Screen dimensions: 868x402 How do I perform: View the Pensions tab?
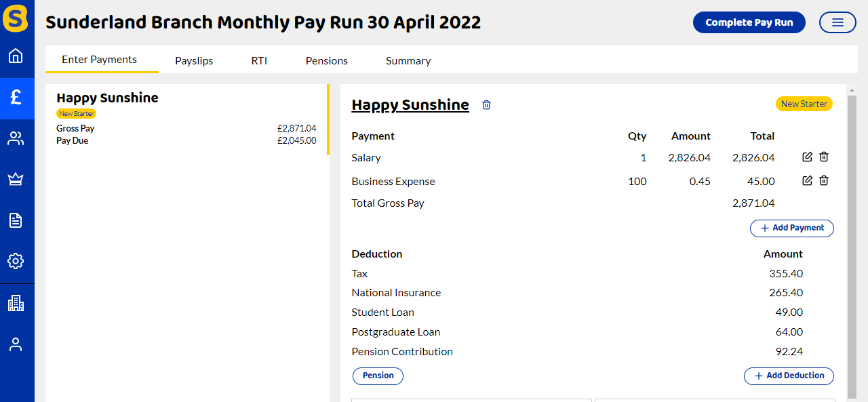click(x=326, y=60)
